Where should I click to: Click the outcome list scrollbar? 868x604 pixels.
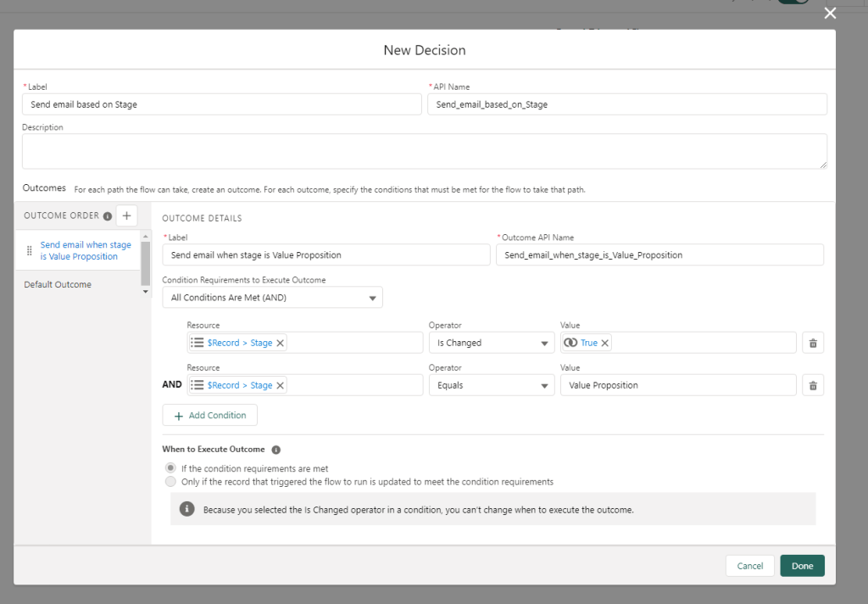[x=145, y=262]
